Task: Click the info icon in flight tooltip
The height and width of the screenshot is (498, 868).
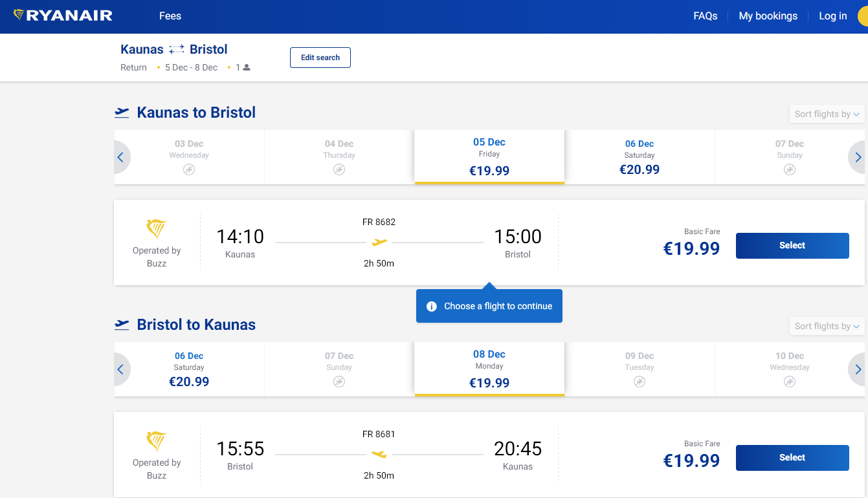Action: pos(432,307)
